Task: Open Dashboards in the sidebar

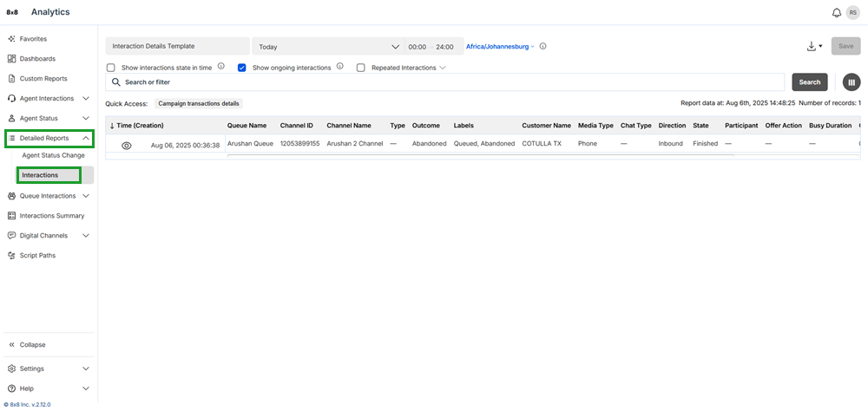Action: pos(37,59)
